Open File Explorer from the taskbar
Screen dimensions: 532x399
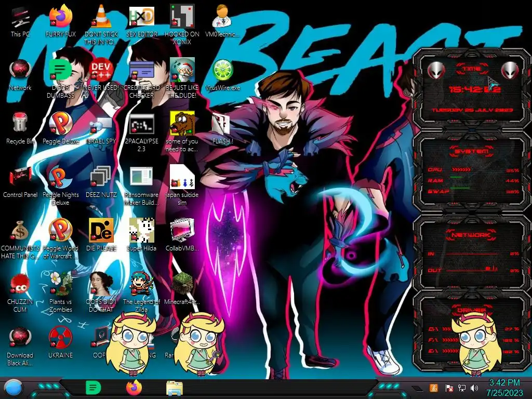(x=175, y=388)
